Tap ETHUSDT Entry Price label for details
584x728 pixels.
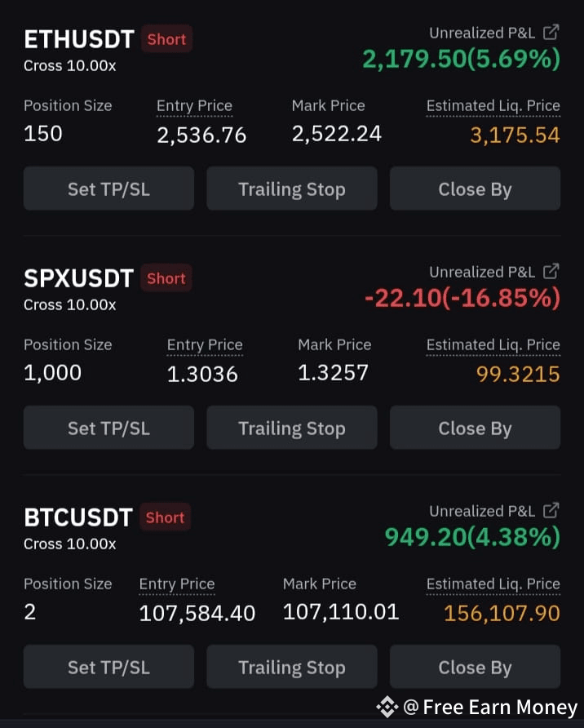(194, 106)
